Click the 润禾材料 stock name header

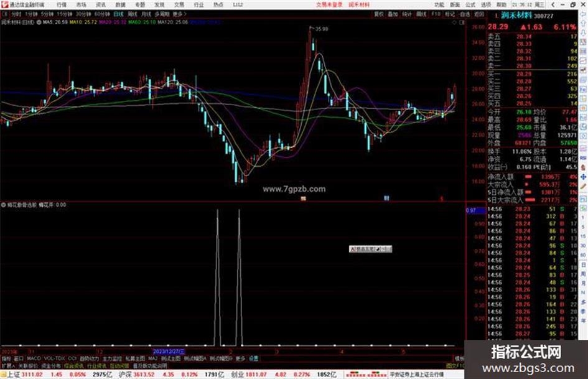(516, 16)
